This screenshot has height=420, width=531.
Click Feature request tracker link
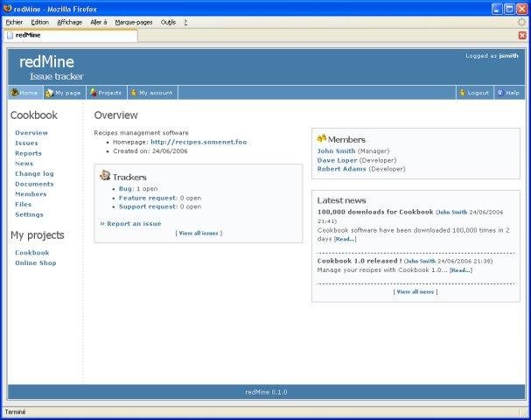148,198
